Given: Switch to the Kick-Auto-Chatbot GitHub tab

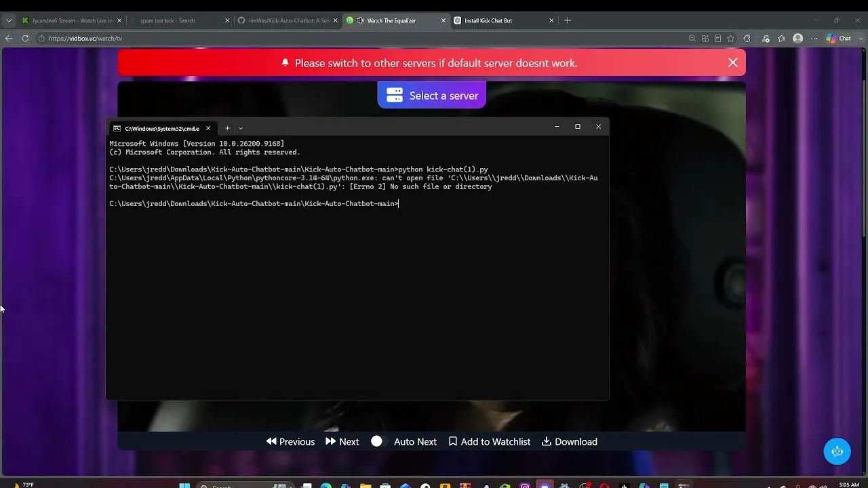Looking at the screenshot, I should click(x=288, y=20).
